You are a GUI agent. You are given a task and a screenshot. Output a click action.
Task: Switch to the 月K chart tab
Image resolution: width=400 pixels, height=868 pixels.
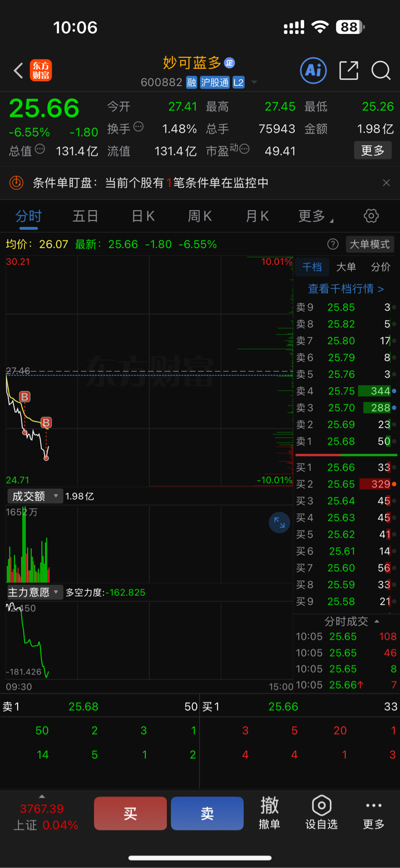point(257,216)
